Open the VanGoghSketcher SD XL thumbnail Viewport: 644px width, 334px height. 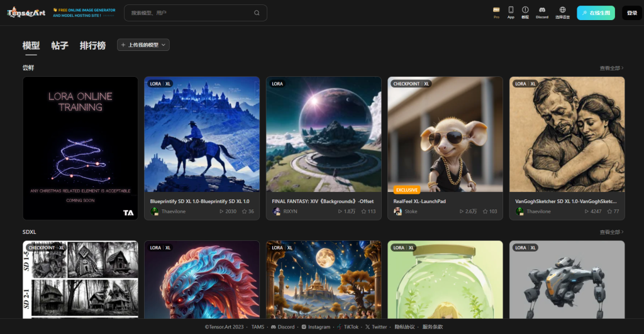567,135
